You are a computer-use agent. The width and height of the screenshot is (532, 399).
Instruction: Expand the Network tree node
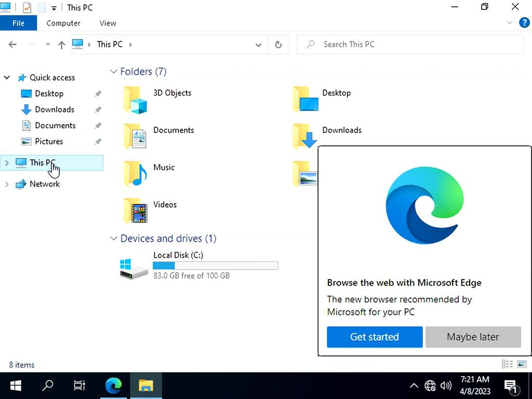tap(7, 184)
